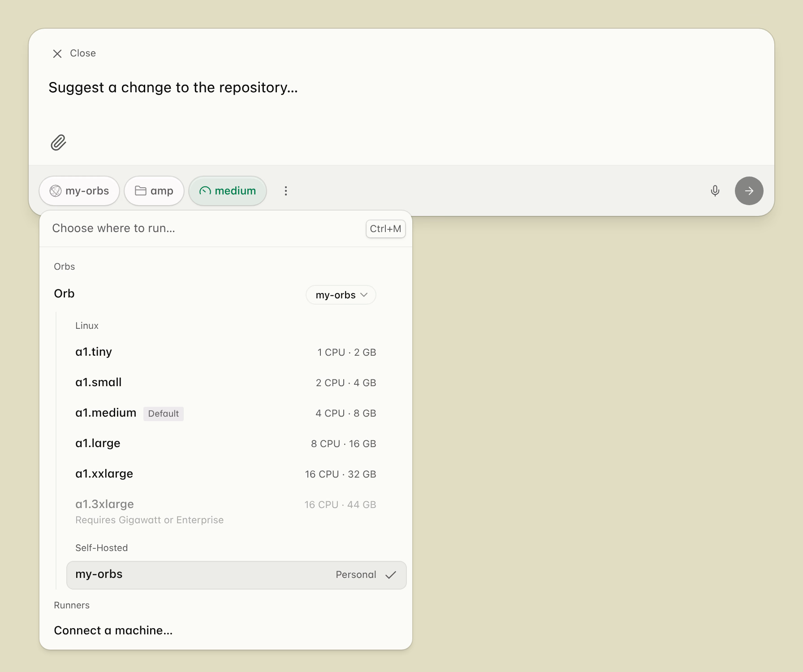Click the paperclip attach file icon
Image resolution: width=803 pixels, height=672 pixels.
[58, 142]
